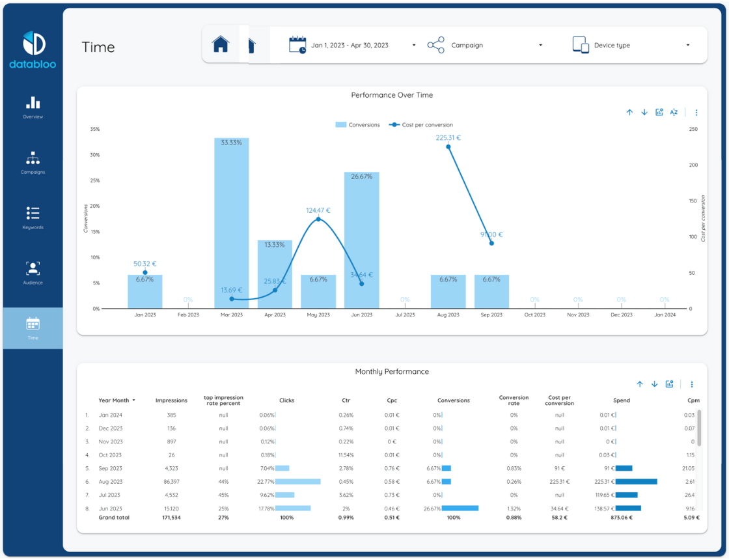This screenshot has height=560, width=729.
Task: Open the Overview page from the sidebar
Action: click(33, 107)
